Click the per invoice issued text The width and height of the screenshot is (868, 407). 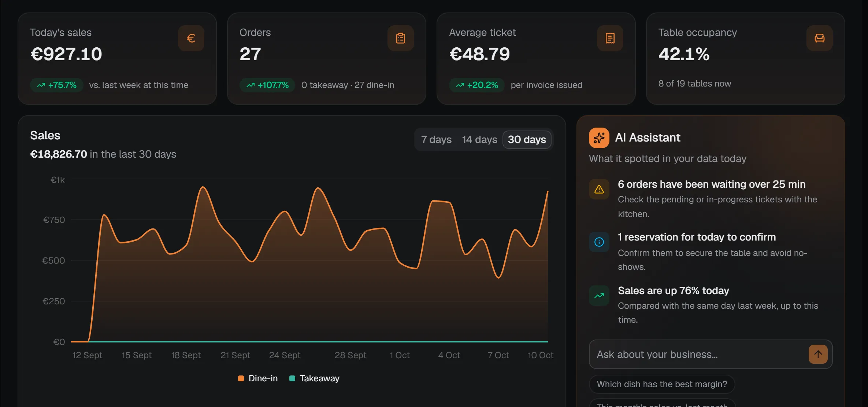(x=546, y=85)
